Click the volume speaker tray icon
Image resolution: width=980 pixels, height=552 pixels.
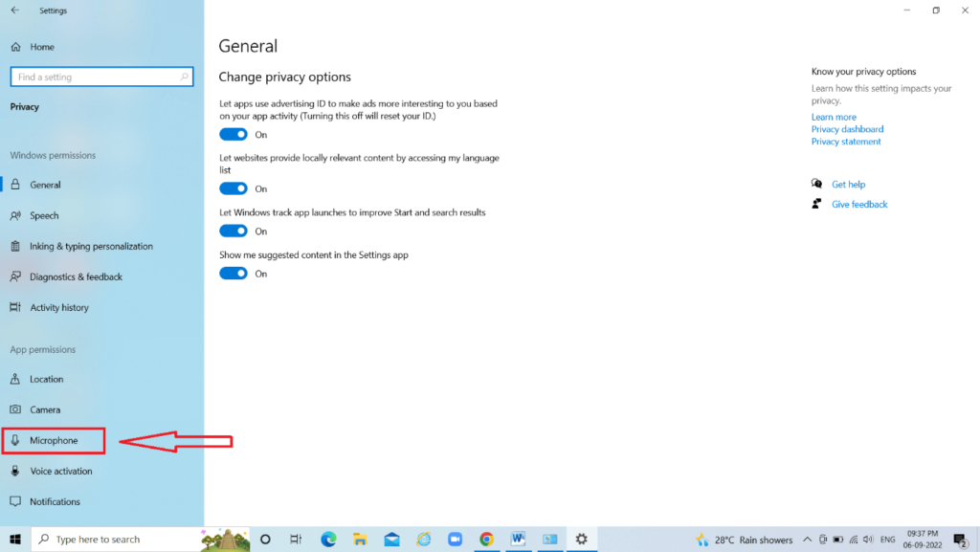868,540
